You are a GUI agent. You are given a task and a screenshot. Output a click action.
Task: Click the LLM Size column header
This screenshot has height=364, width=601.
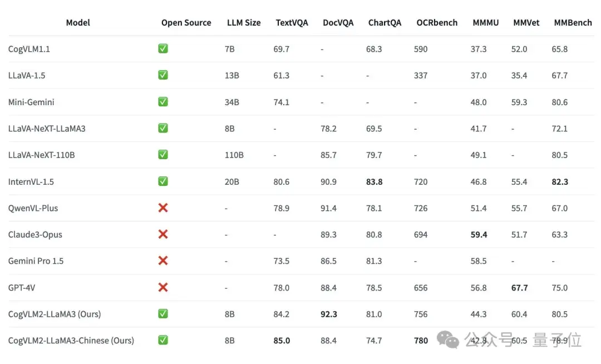click(x=244, y=23)
